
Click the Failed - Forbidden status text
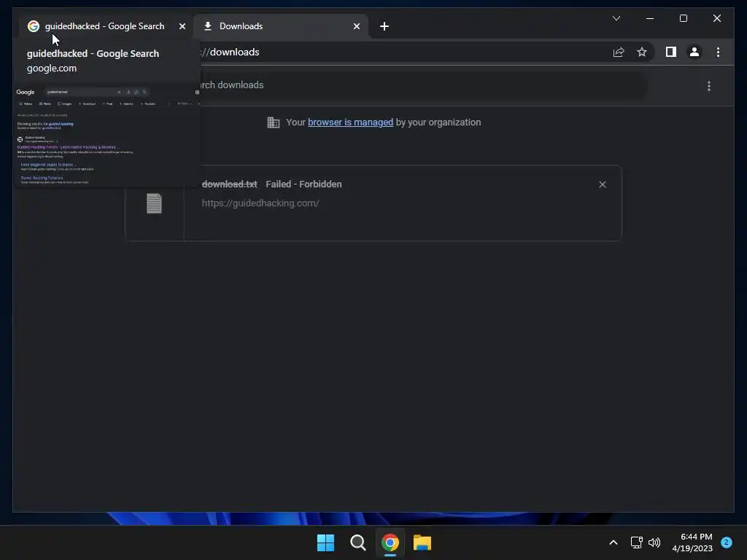coord(303,184)
